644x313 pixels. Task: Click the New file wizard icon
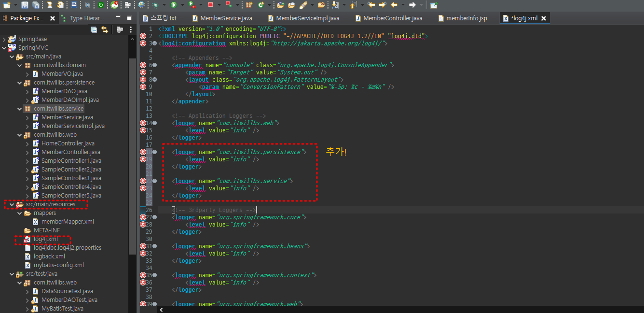7,5
